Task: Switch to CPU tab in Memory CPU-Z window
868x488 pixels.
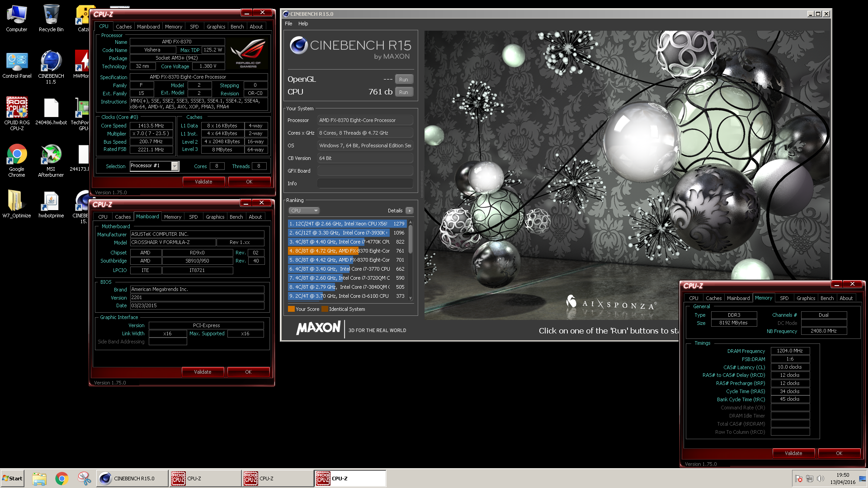Action: click(x=693, y=298)
